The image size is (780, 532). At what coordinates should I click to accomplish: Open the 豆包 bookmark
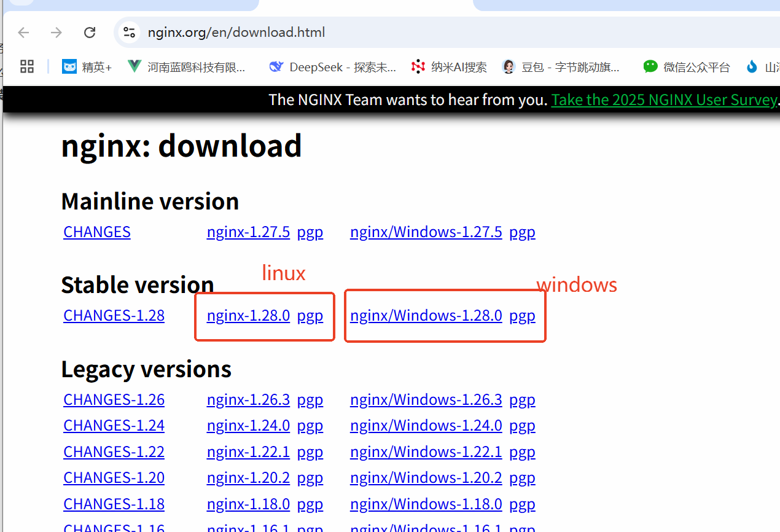(x=561, y=67)
